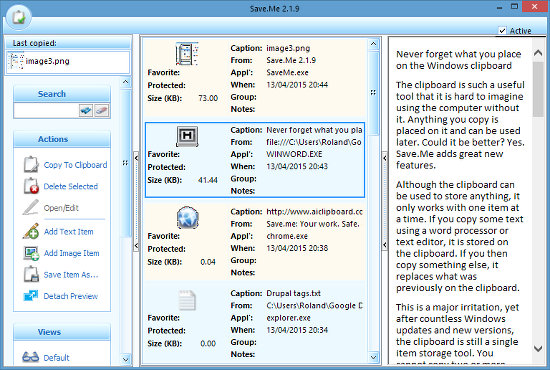Image resolution: width=550 pixels, height=370 pixels.
Task: Choose Detach Preview action
Action: [x=71, y=296]
